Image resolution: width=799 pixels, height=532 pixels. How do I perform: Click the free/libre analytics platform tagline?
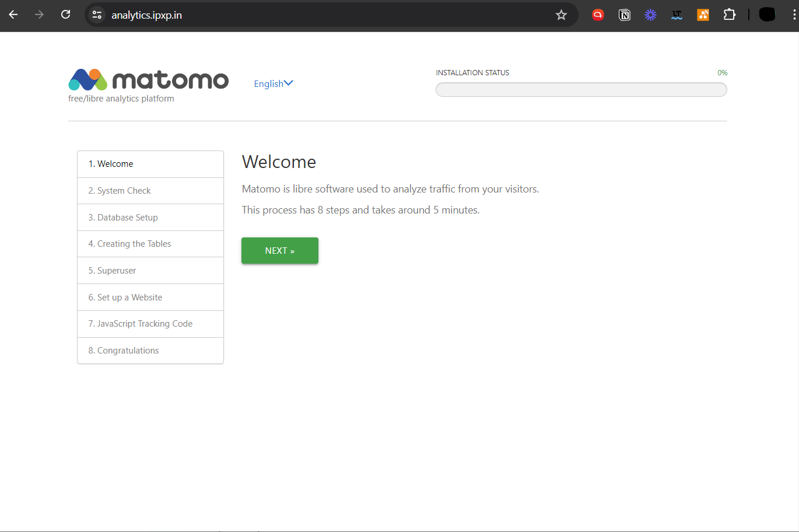coord(121,99)
